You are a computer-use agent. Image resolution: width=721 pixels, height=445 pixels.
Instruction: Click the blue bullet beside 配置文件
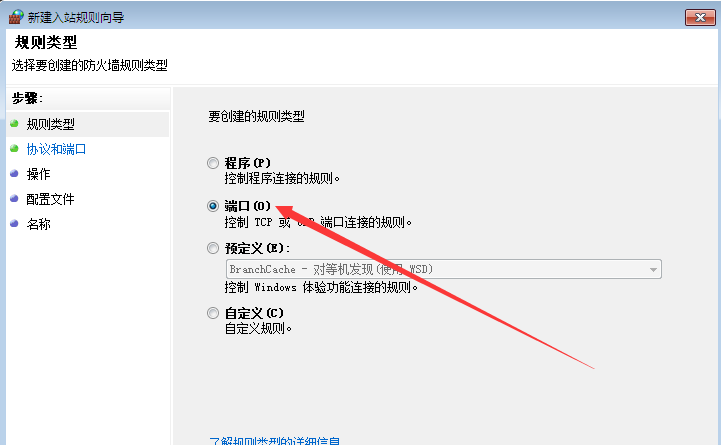tap(14, 199)
